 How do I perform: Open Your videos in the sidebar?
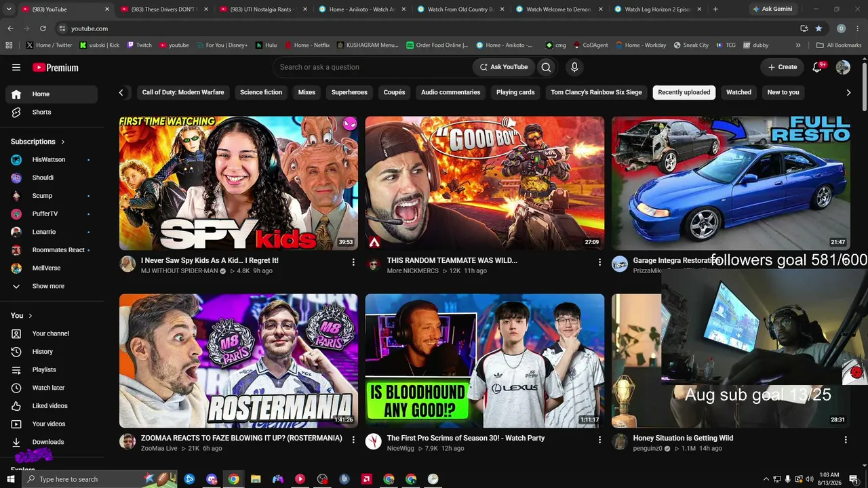pyautogui.click(x=52, y=424)
